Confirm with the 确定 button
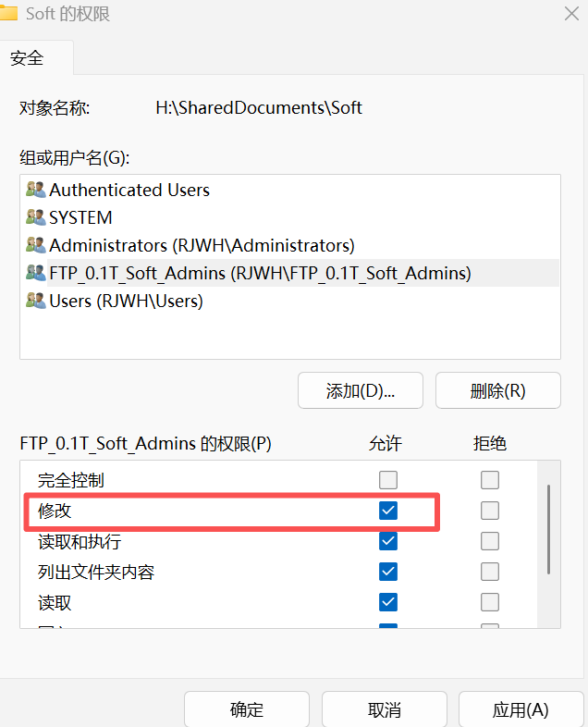The height and width of the screenshot is (727, 588). 247,709
